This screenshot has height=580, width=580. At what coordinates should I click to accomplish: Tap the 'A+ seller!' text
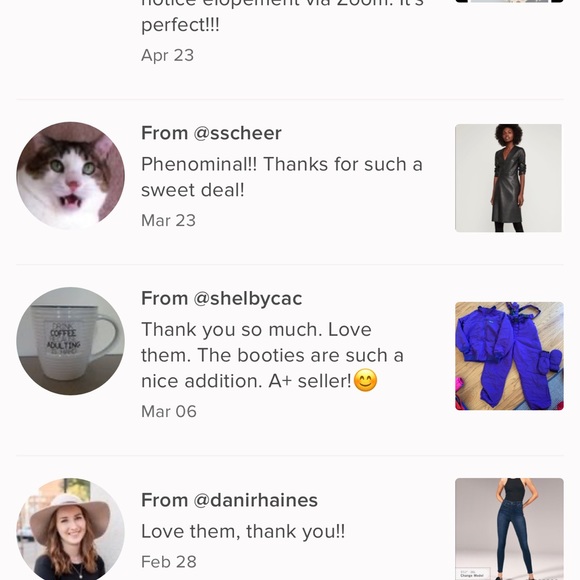310,381
